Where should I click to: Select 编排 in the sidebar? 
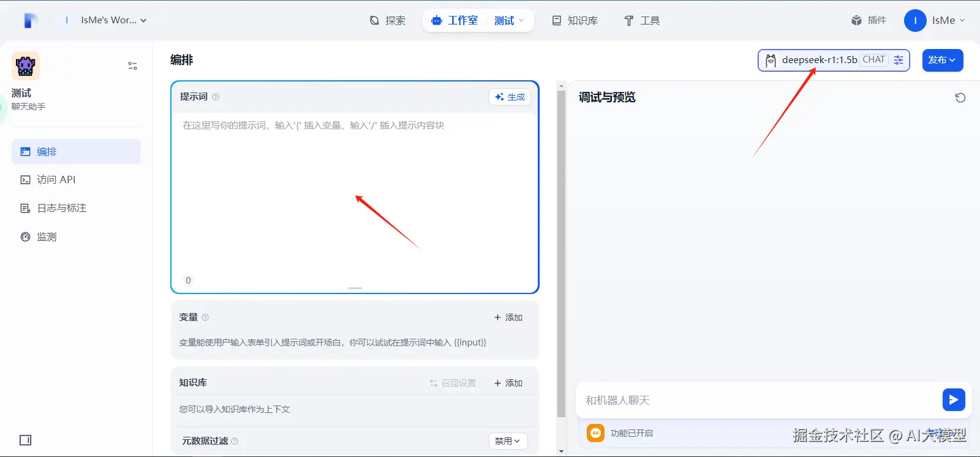[x=76, y=151]
